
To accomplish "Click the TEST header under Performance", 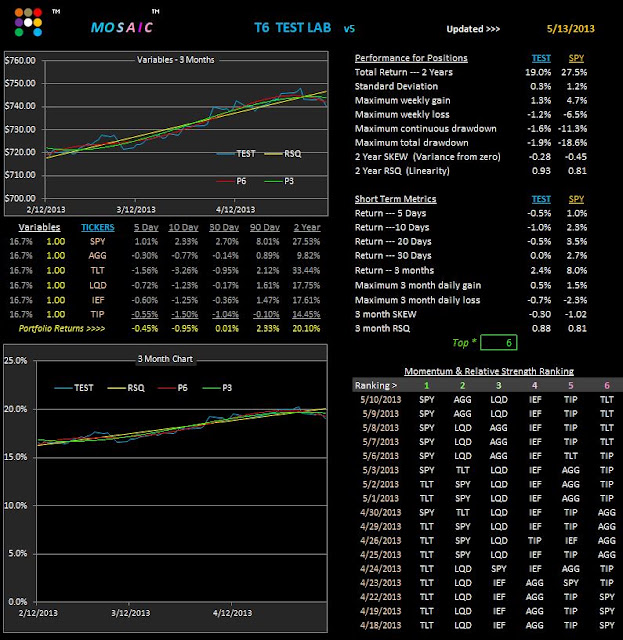I will [x=541, y=58].
